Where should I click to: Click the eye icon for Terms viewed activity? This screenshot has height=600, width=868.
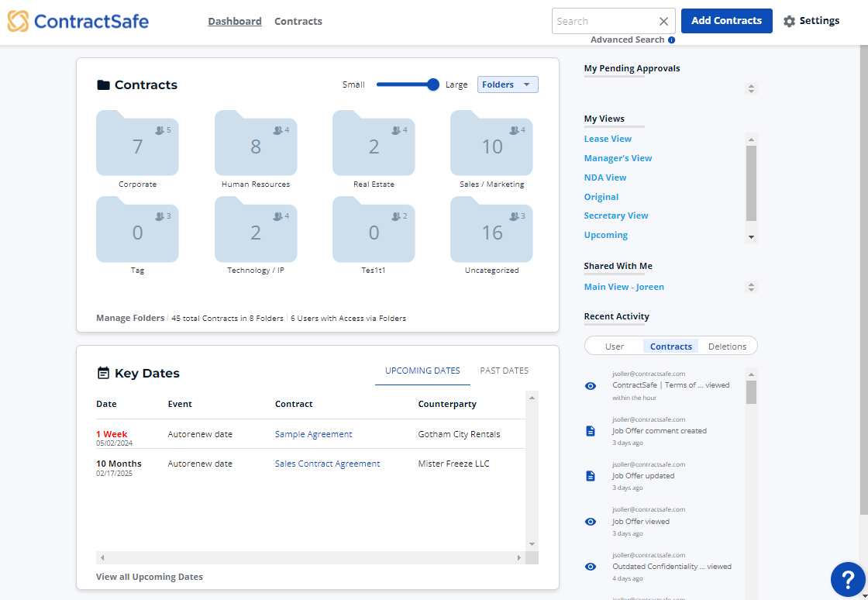pos(591,386)
